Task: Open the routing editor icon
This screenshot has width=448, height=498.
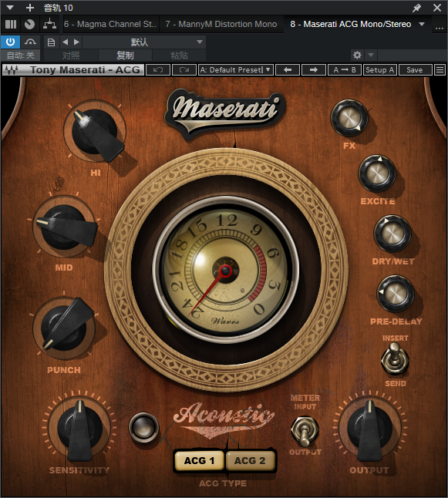Action: click(x=50, y=24)
